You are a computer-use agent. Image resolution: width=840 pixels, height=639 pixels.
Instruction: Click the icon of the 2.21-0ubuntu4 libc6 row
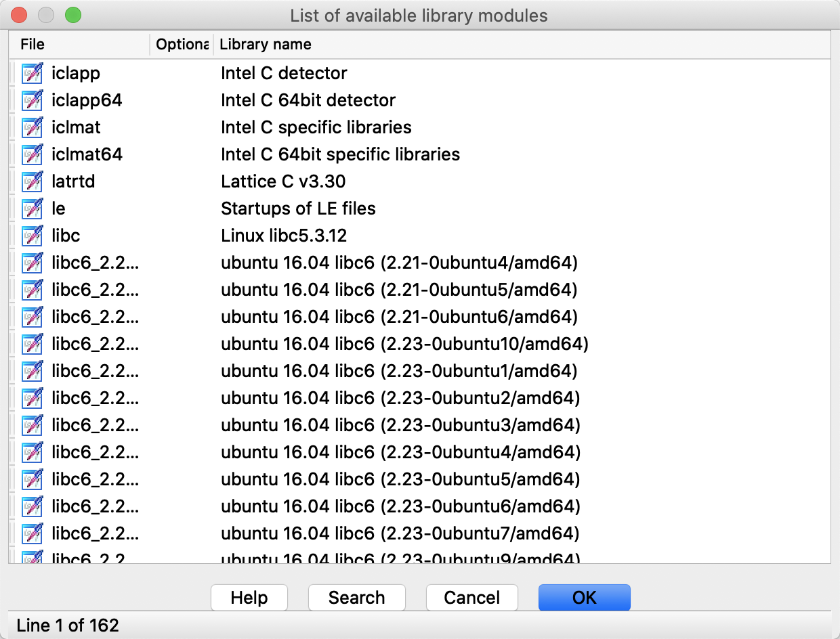(32, 263)
